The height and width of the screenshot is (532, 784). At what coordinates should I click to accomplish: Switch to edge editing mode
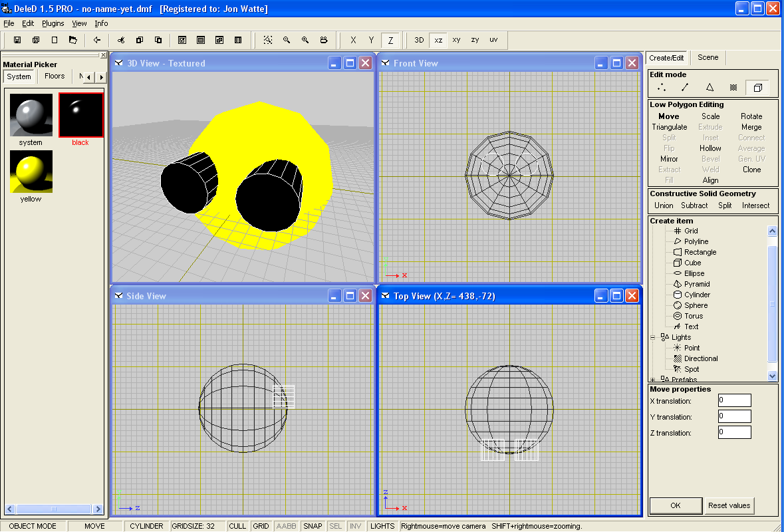pyautogui.click(x=685, y=87)
